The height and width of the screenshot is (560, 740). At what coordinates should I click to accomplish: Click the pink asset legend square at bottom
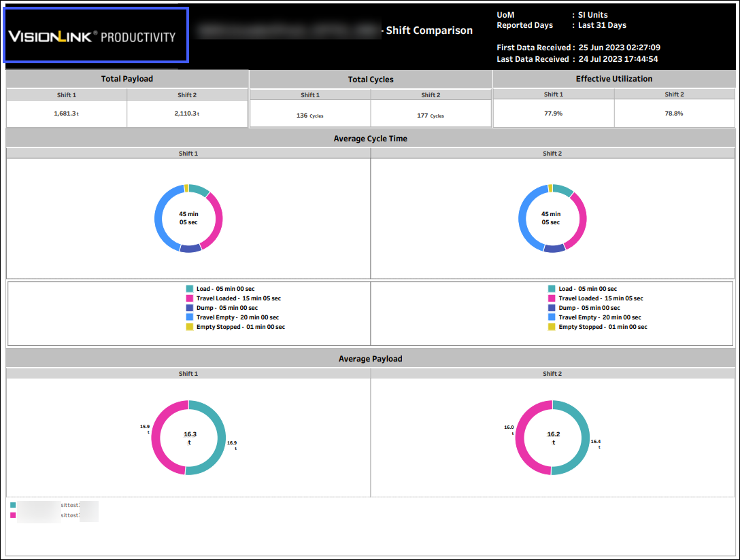click(13, 516)
